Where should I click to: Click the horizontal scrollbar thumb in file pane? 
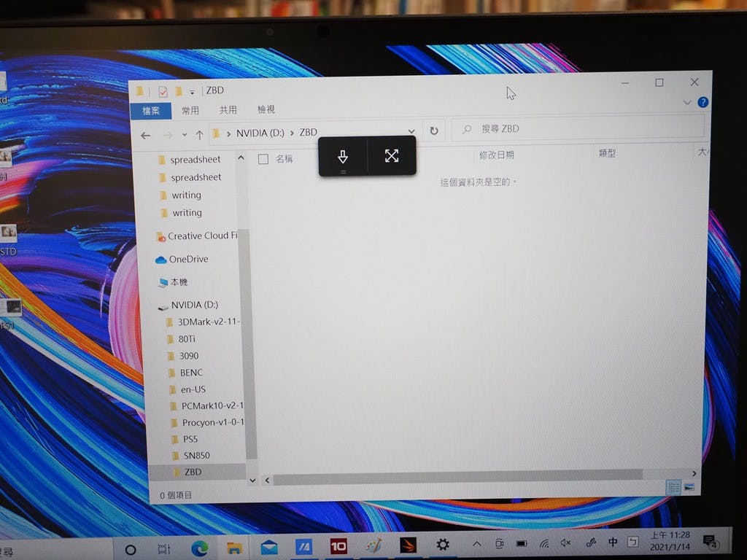[457, 477]
